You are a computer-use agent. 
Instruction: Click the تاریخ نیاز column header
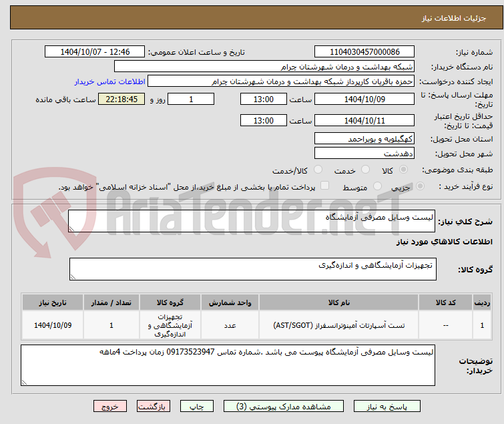point(53,302)
